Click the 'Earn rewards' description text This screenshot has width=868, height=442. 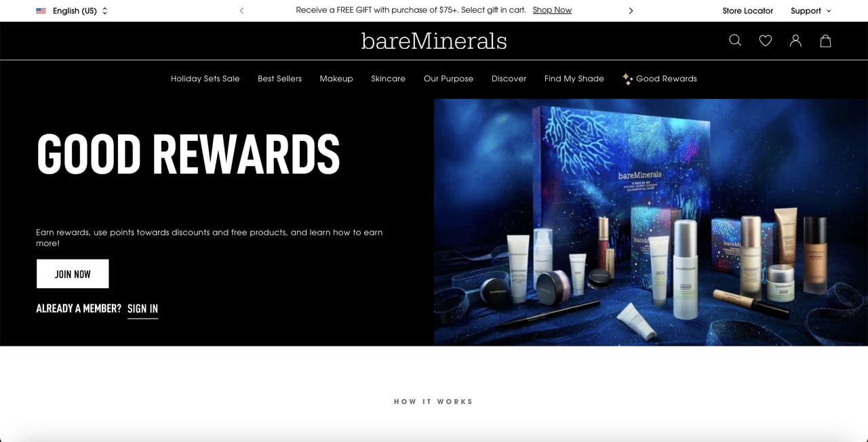click(x=209, y=237)
